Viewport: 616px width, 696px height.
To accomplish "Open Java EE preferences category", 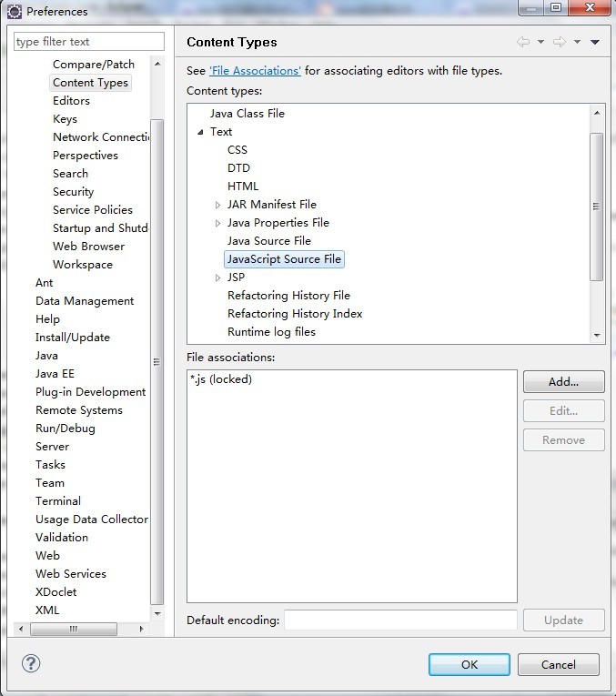I will [x=55, y=374].
